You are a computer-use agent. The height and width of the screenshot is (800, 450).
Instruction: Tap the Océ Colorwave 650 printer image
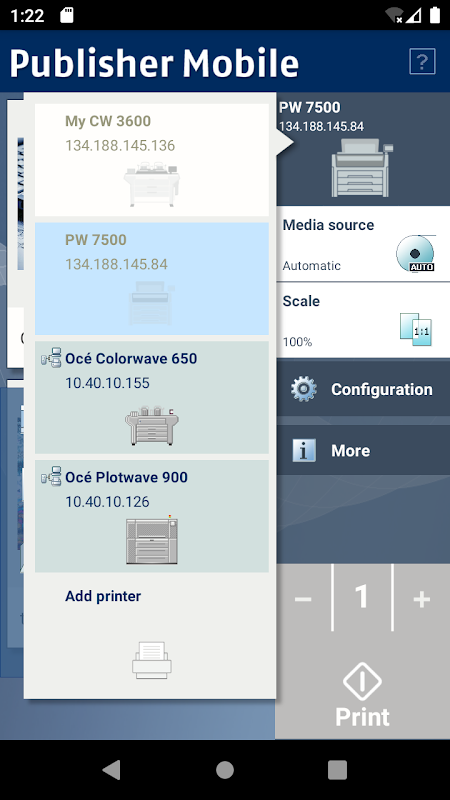152,426
